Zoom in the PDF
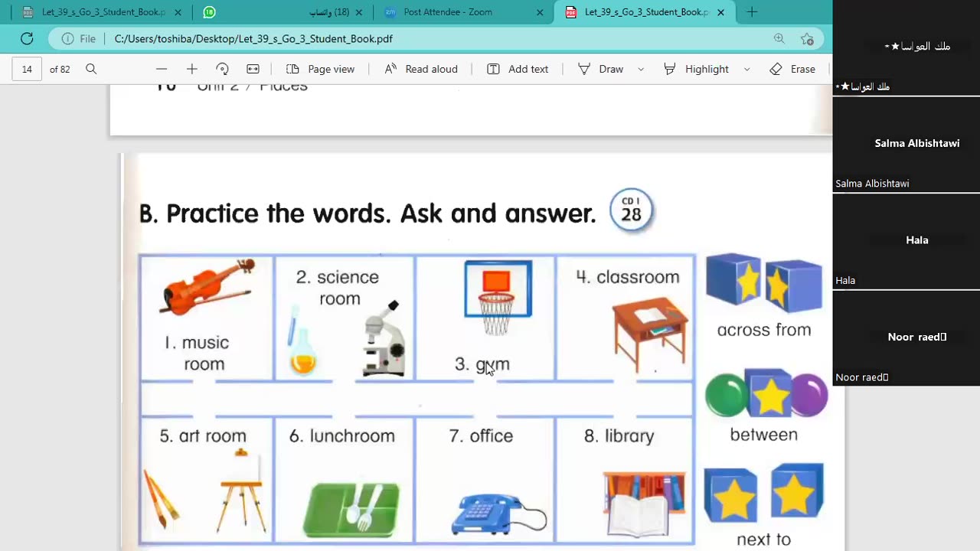The height and width of the screenshot is (551, 980). [x=191, y=69]
